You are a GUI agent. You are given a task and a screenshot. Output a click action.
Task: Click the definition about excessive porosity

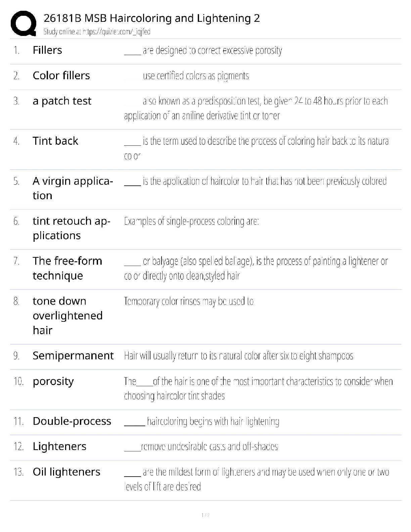(x=212, y=50)
